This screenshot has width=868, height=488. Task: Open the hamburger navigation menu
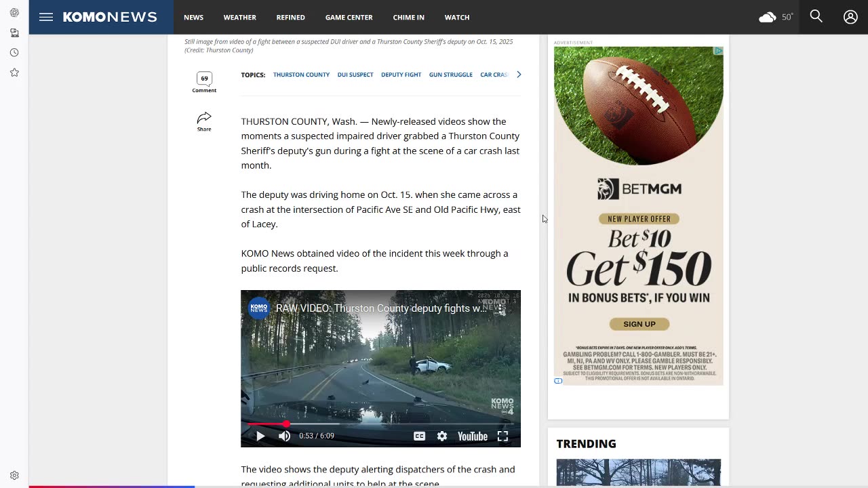(x=46, y=17)
